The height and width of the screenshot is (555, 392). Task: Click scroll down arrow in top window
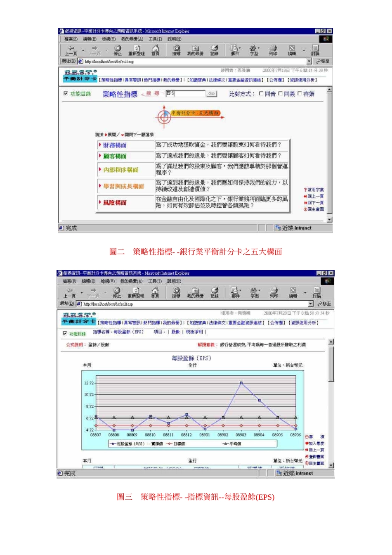coord(329,220)
